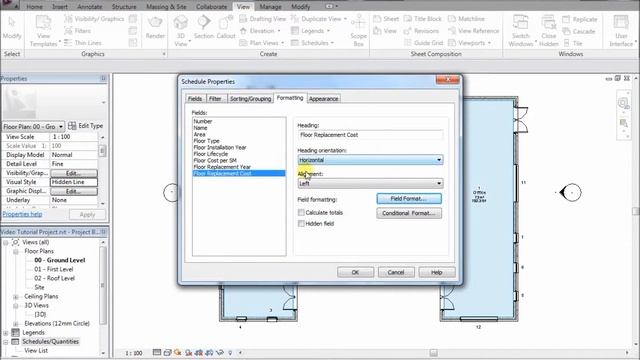Click Duplicate View tool
This screenshot has width=640, height=360.
[x=319, y=19]
